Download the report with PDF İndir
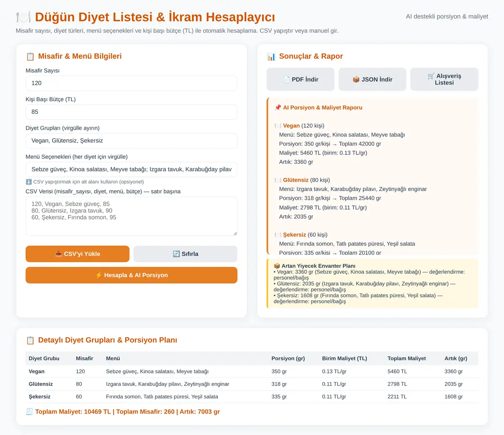 [x=301, y=79]
